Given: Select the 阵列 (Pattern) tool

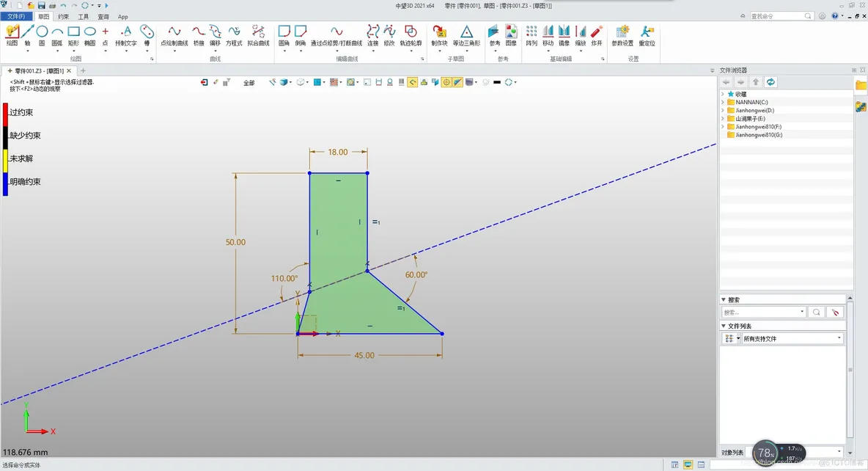Looking at the screenshot, I should (532, 35).
